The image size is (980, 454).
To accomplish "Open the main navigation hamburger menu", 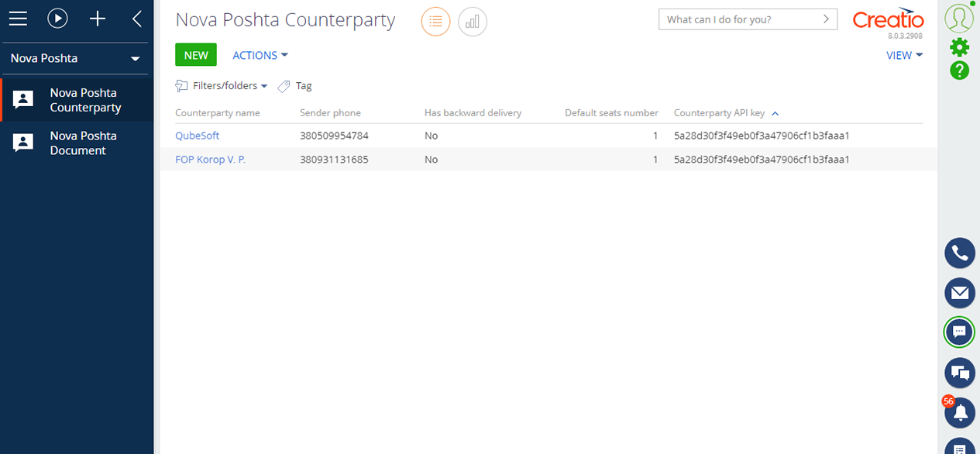I will (x=18, y=19).
